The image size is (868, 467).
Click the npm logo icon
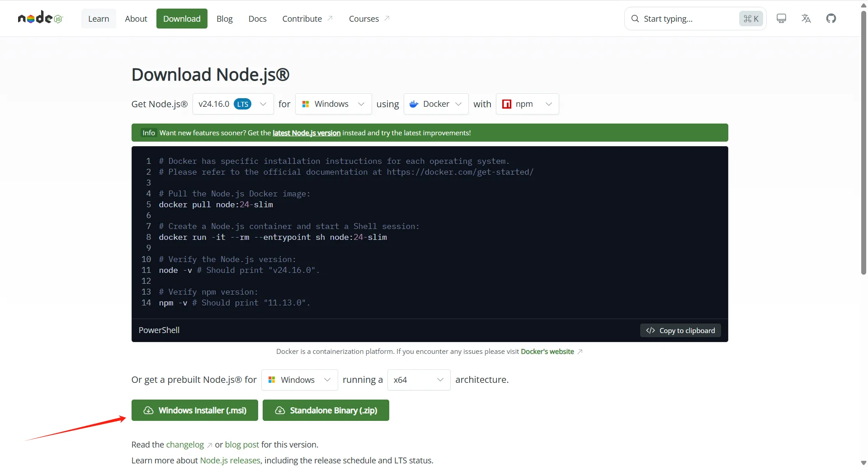coord(507,104)
